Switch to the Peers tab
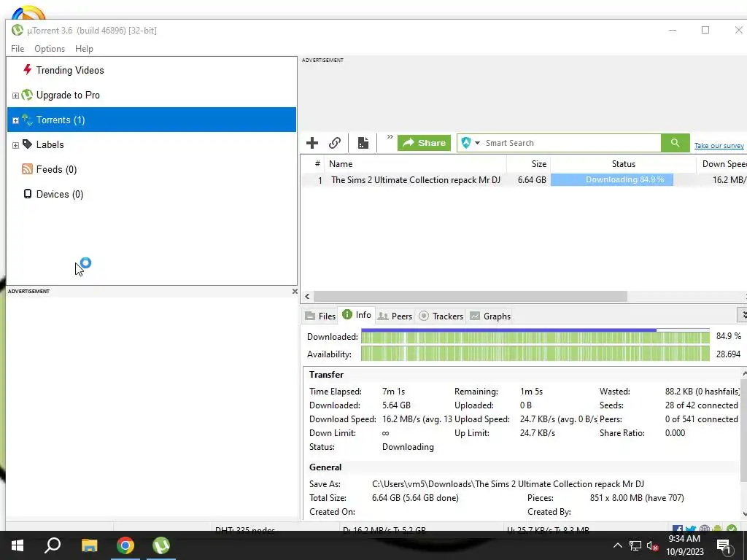The width and height of the screenshot is (747, 560). pyautogui.click(x=395, y=316)
